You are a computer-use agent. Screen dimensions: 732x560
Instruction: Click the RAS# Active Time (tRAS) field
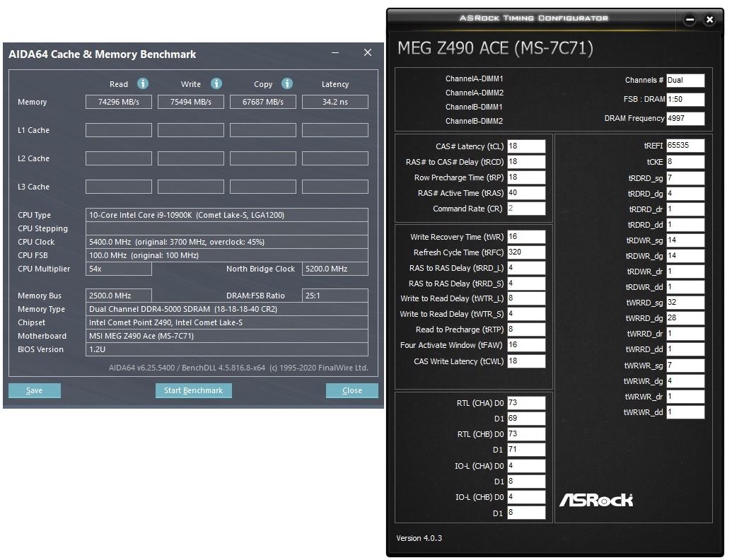(526, 193)
